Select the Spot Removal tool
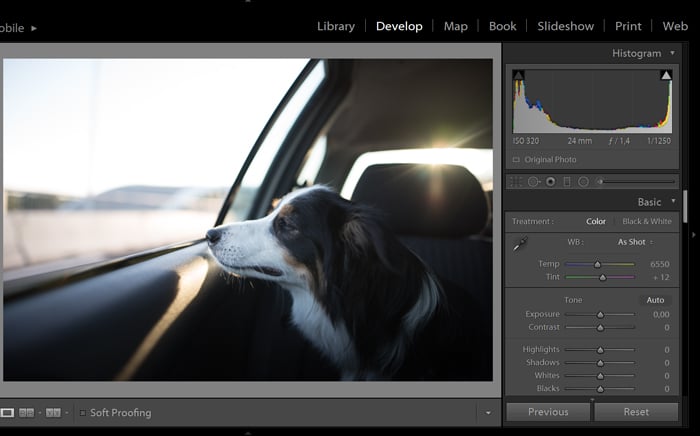 coord(533,182)
